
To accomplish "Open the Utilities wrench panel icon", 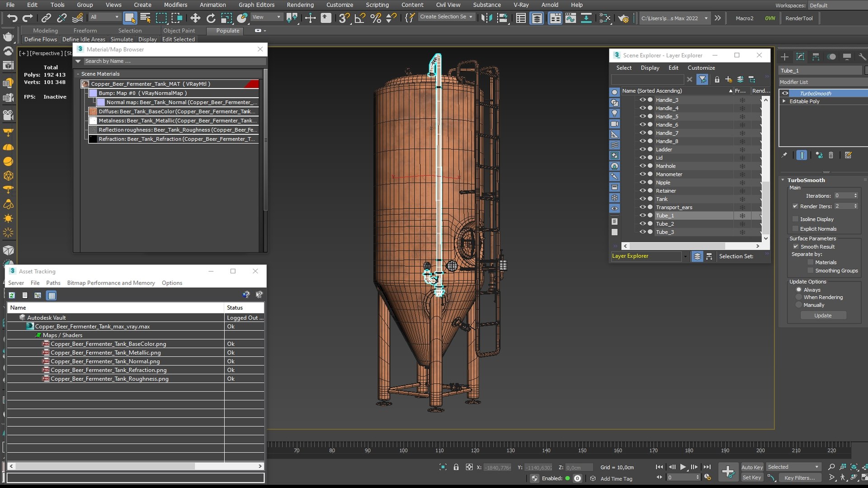I will (x=862, y=56).
